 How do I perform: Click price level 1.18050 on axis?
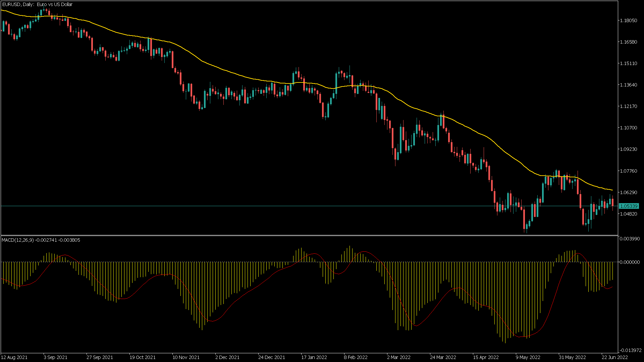(628, 20)
